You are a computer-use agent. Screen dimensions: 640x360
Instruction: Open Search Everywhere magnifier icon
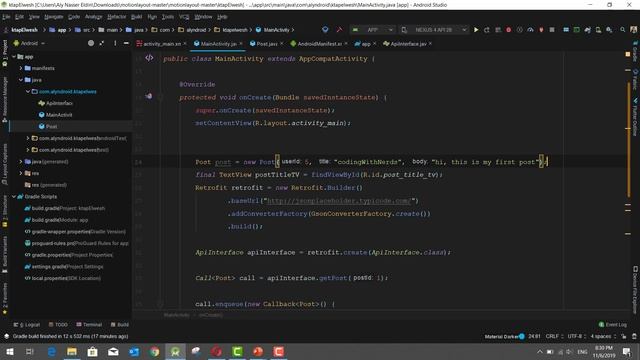(x=622, y=30)
